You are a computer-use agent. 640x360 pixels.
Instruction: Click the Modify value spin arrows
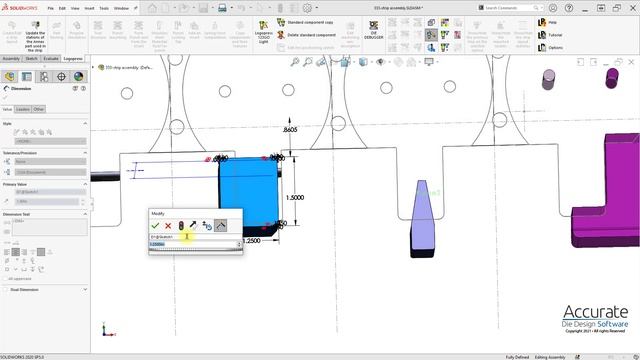click(x=239, y=244)
